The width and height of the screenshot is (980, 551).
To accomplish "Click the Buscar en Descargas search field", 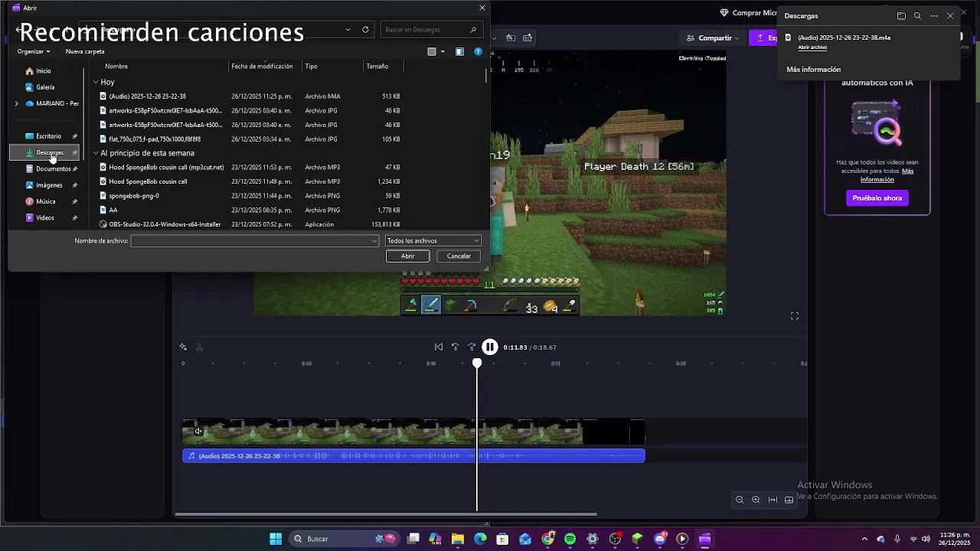I will pyautogui.click(x=432, y=30).
